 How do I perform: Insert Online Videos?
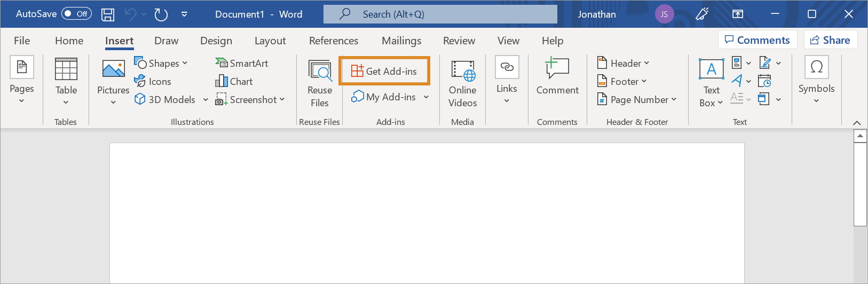[462, 83]
